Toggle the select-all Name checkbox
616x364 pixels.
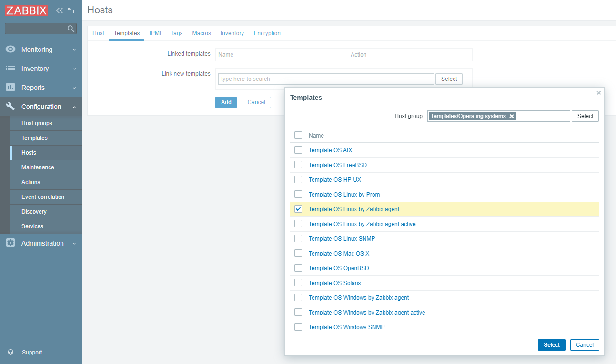tap(298, 135)
